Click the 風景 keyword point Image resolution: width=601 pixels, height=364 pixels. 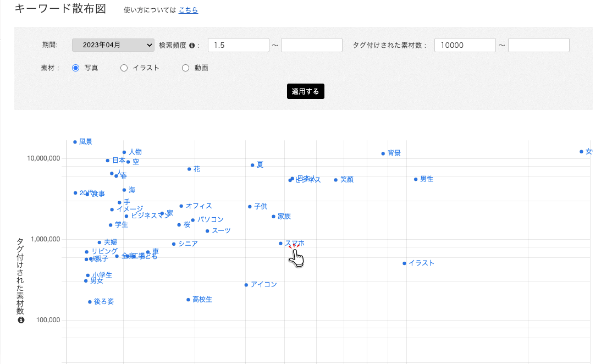click(75, 142)
